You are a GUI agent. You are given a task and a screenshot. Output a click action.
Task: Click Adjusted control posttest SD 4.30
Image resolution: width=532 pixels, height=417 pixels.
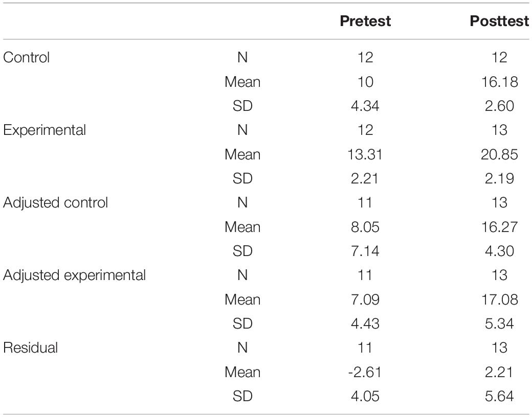coord(499,251)
